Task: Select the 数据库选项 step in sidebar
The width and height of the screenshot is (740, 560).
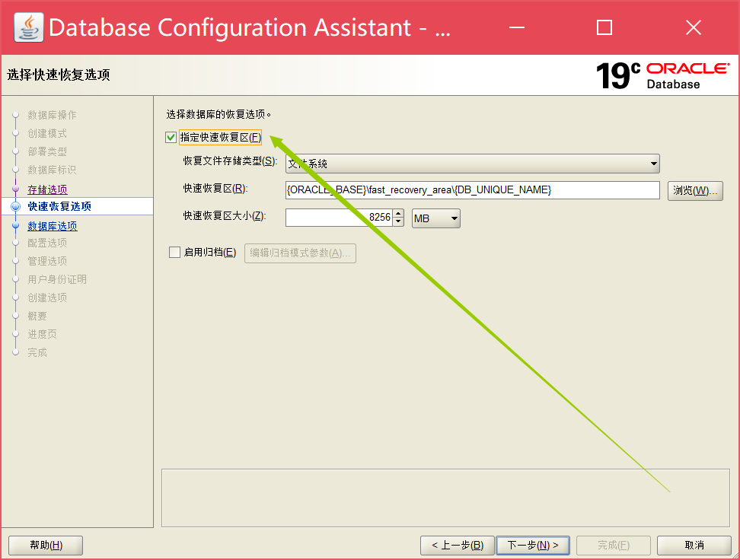Action: click(52, 225)
